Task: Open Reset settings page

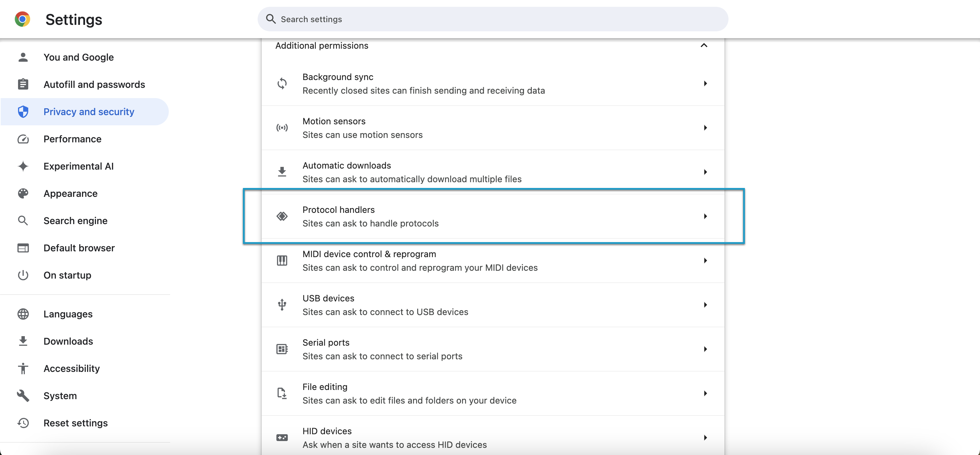Action: (x=75, y=423)
